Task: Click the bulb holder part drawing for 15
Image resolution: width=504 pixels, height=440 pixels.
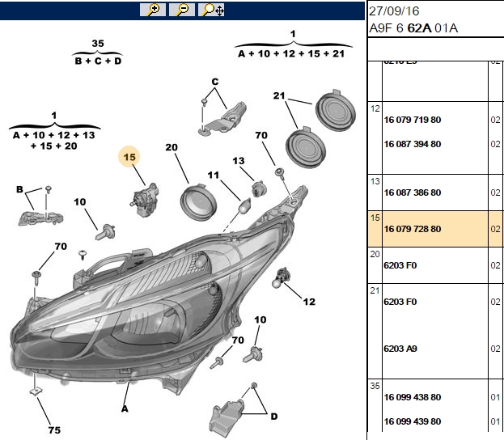Action: pyautogui.click(x=145, y=199)
